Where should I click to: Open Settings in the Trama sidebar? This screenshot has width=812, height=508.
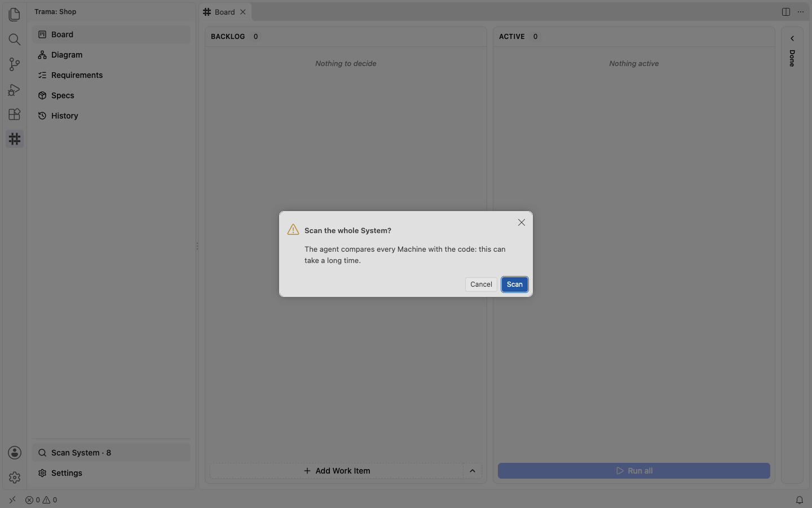(111, 473)
